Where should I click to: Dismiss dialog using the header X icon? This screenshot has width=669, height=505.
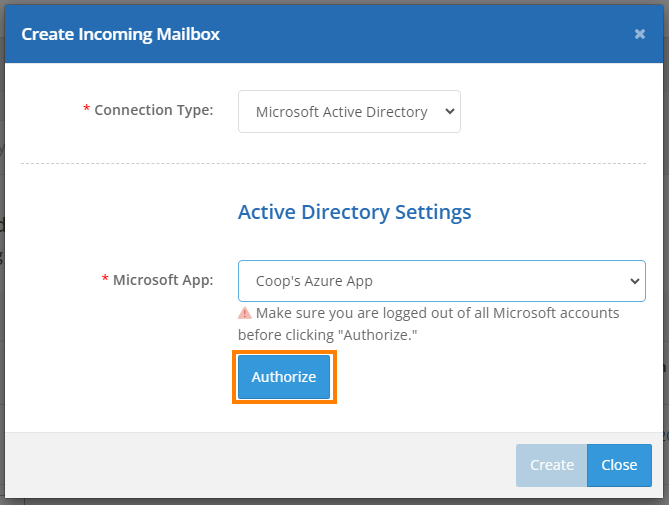[639, 34]
